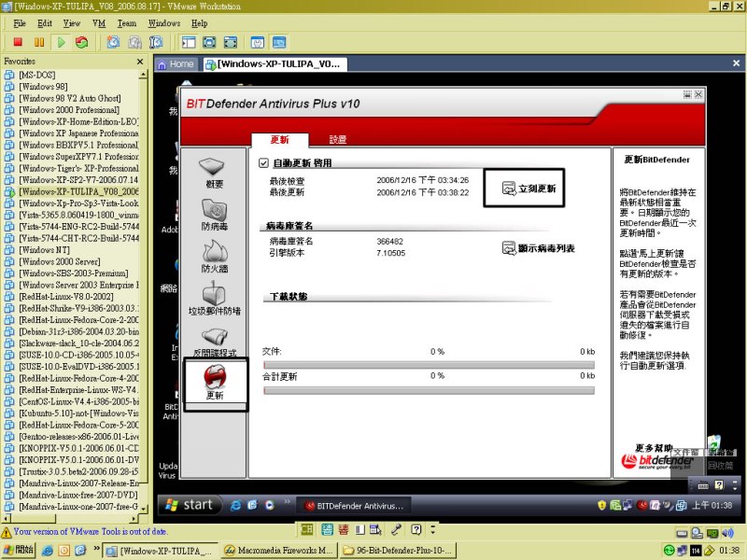Open the 反間諜程式 antispyware section
Viewport: 747px width, 560px height.
tap(215, 343)
